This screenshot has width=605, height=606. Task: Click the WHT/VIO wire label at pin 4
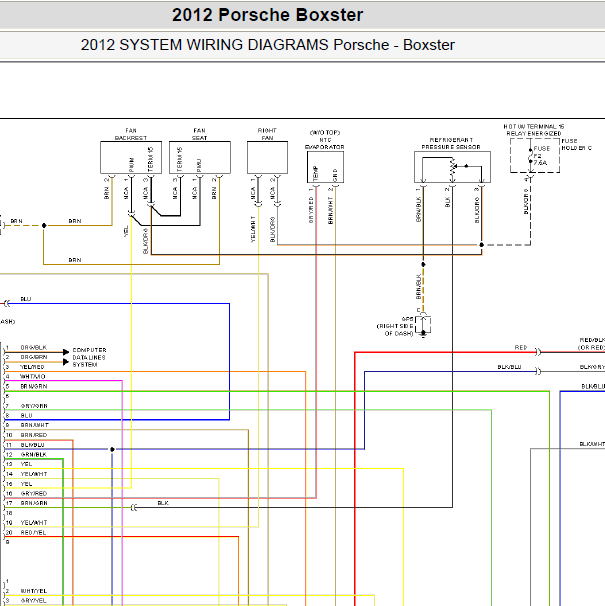point(32,376)
